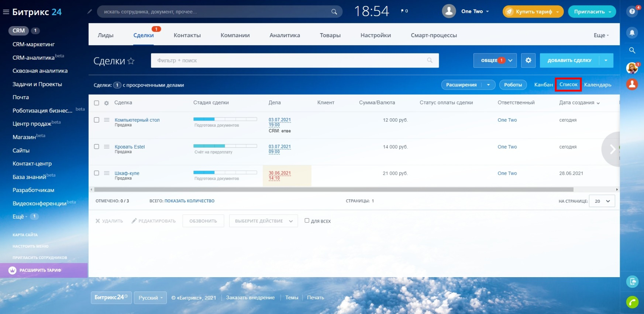Change the per-page count dropdown 20
Viewport: 644px width, 314px height.
[x=602, y=201]
